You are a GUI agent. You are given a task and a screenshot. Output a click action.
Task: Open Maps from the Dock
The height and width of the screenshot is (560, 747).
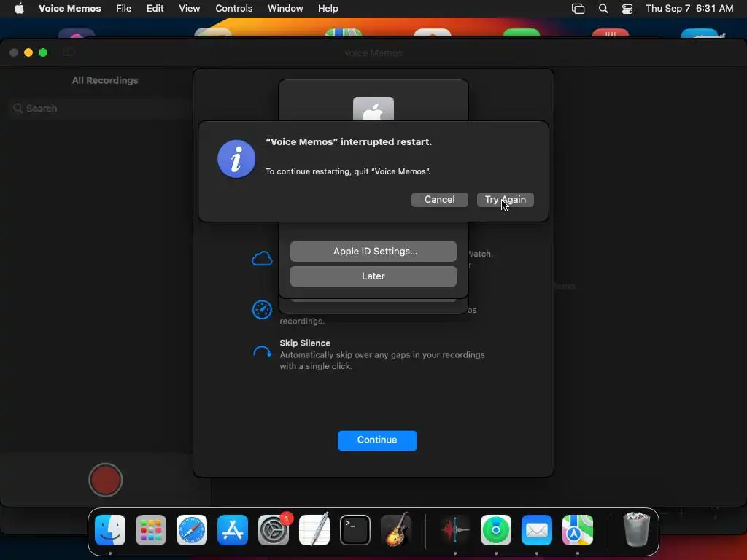[x=578, y=530]
